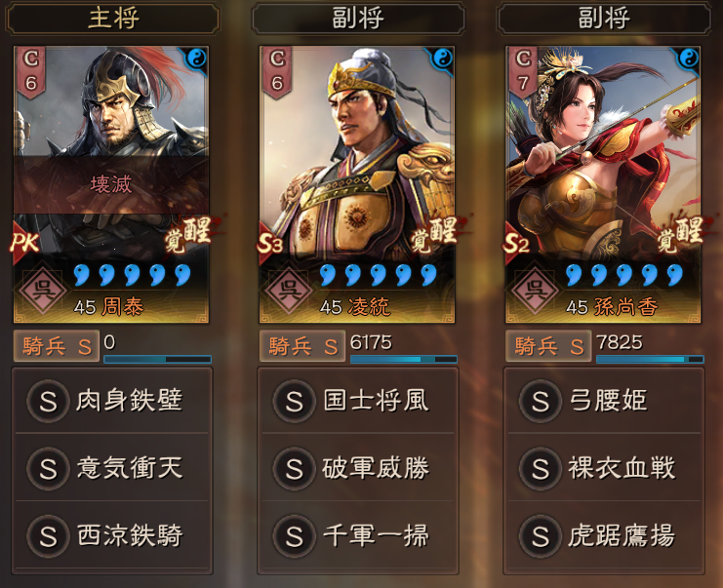This screenshot has width=723, height=588.
Task: Open the 弓腰姫 skill entry
Action: (604, 400)
